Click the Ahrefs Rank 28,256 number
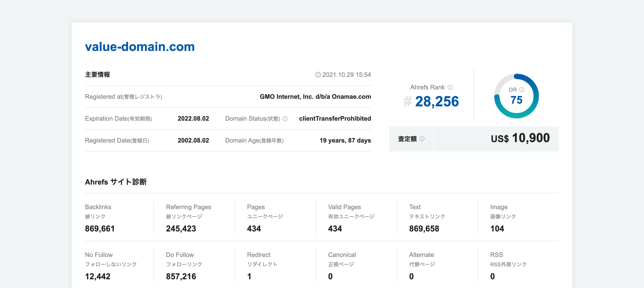Screen dimensions: 644x288 437,101
